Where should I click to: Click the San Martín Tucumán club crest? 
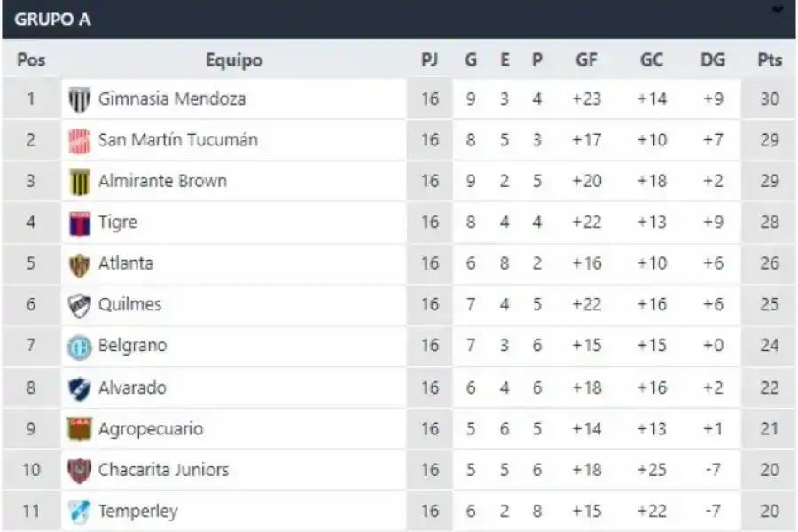click(x=79, y=139)
